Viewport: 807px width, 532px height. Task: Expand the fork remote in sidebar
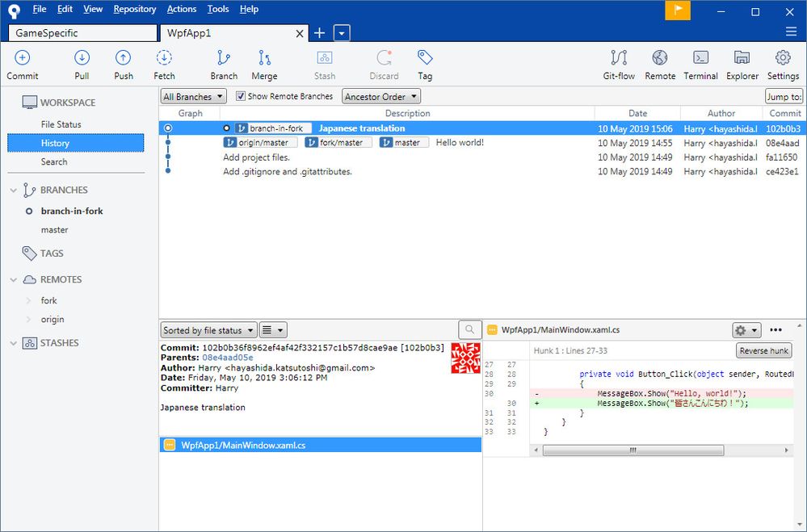(29, 301)
